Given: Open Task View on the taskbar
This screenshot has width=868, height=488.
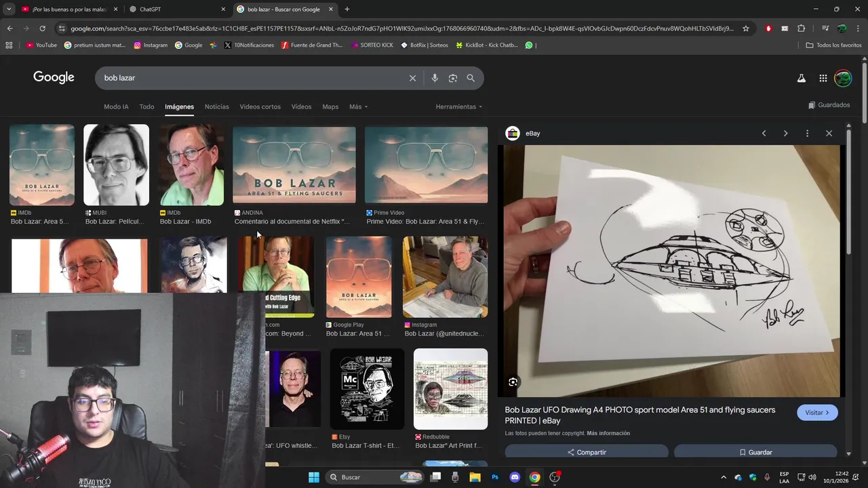Looking at the screenshot, I should [x=435, y=477].
